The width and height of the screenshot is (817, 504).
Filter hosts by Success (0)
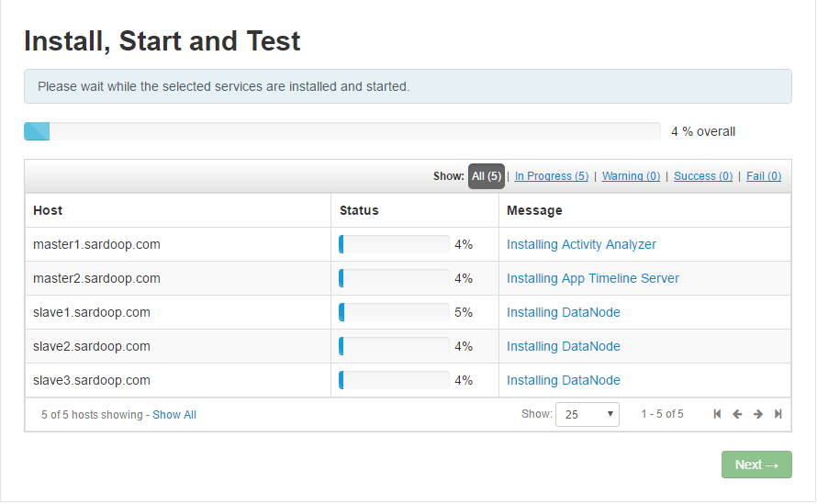702,176
